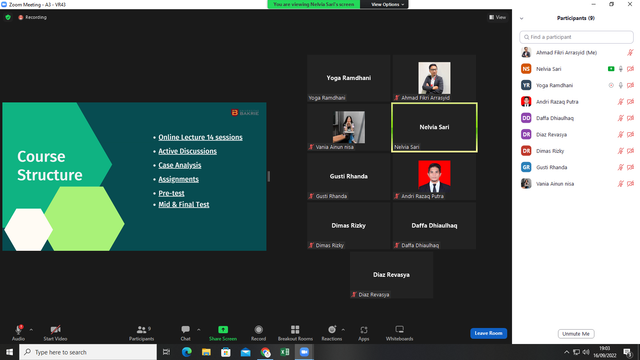Click the Mid & Final Test link
This screenshot has height=360, width=640.
click(x=184, y=204)
